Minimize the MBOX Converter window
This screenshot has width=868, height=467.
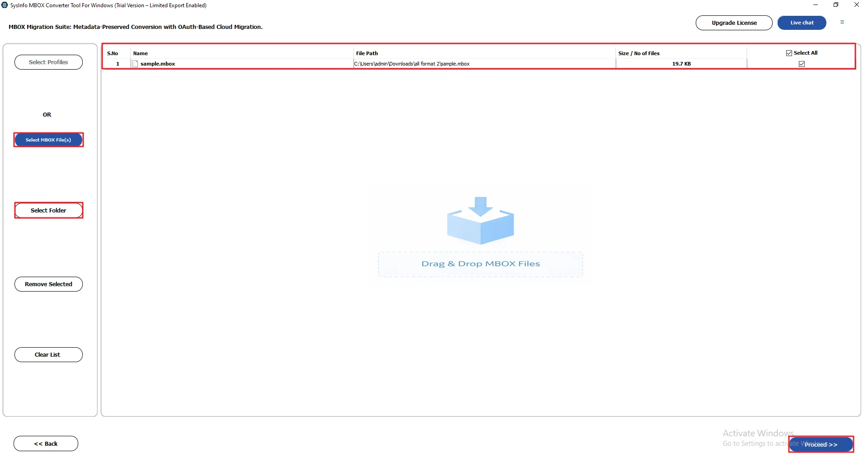(x=816, y=5)
